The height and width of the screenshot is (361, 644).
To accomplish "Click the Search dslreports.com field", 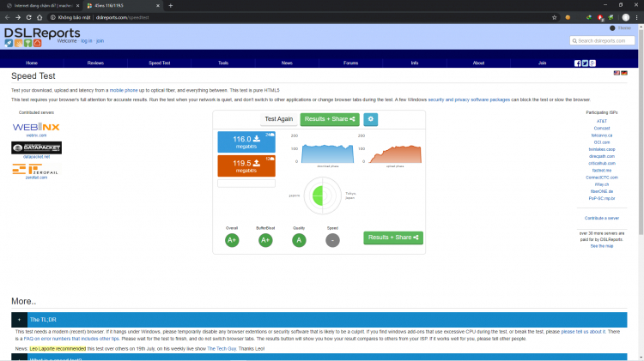I will pyautogui.click(x=602, y=40).
